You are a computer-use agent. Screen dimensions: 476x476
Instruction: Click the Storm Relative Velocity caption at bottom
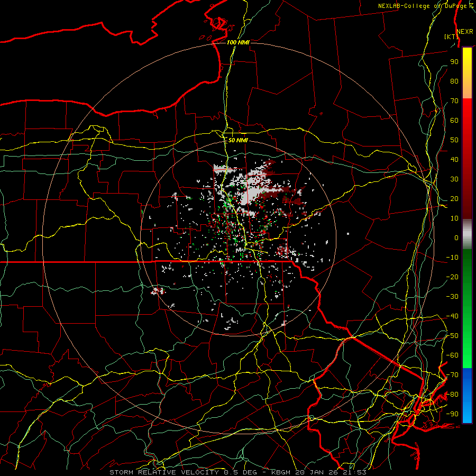click(237, 472)
